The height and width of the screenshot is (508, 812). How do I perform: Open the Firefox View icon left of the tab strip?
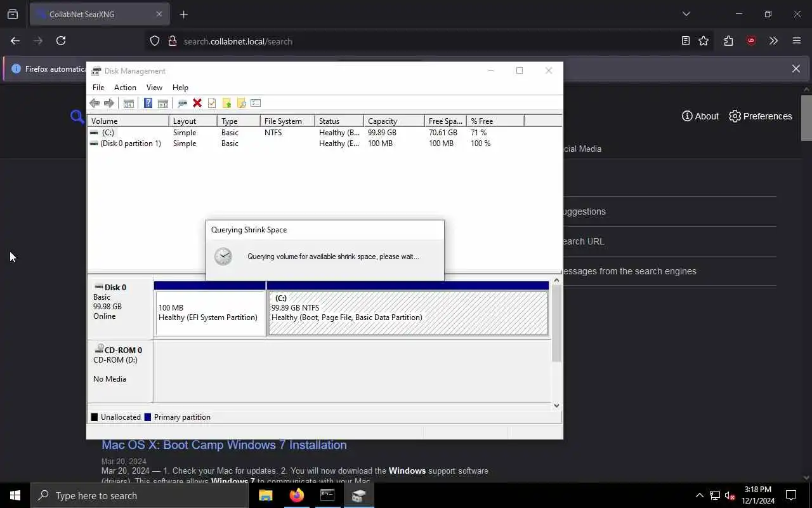click(x=13, y=14)
